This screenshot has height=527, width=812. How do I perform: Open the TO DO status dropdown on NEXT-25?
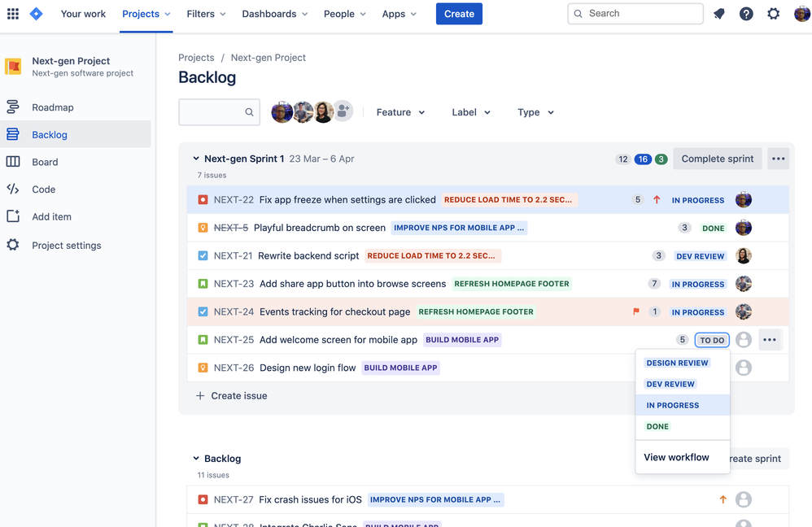[x=712, y=340]
